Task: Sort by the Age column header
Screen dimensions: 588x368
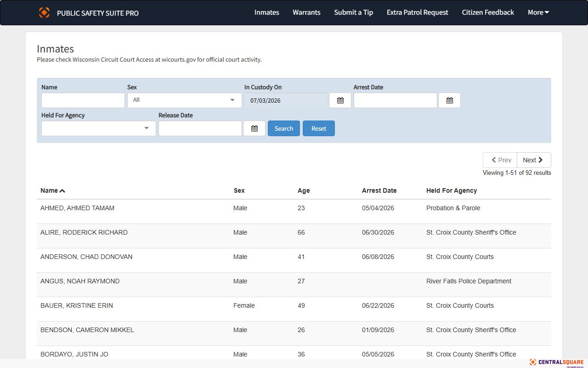Action: tap(304, 190)
